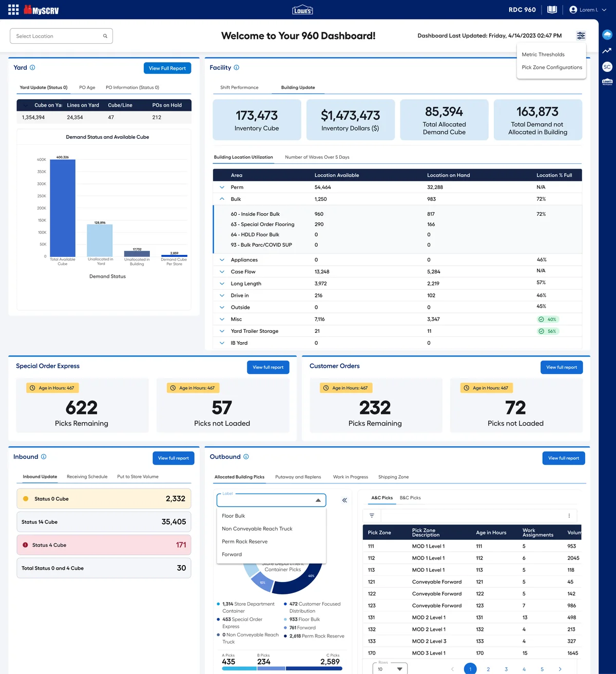Screen dimensions: 616x674
Task: Click the red alert icon on Status 4 Cube
Action: pyautogui.click(x=25, y=545)
